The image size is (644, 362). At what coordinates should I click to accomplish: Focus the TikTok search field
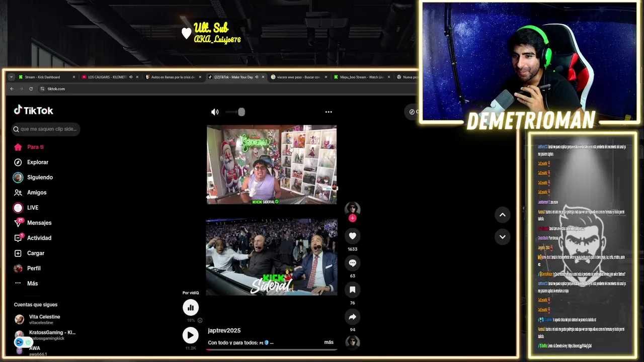(x=46, y=129)
